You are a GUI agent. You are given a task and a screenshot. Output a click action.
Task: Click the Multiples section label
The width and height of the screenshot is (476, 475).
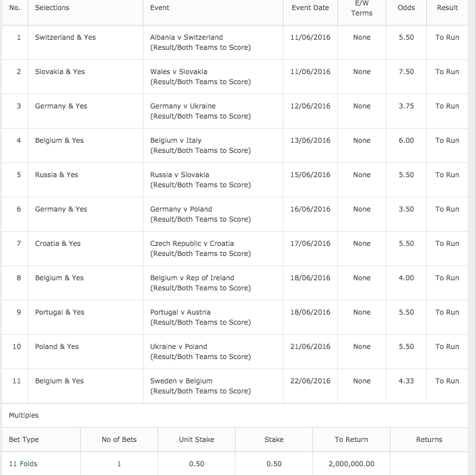(24, 415)
